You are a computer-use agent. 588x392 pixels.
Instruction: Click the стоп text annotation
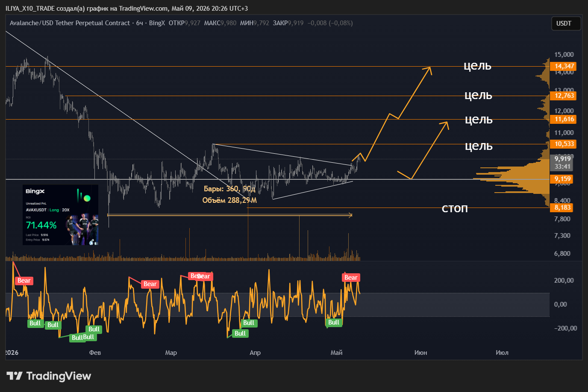click(x=455, y=208)
